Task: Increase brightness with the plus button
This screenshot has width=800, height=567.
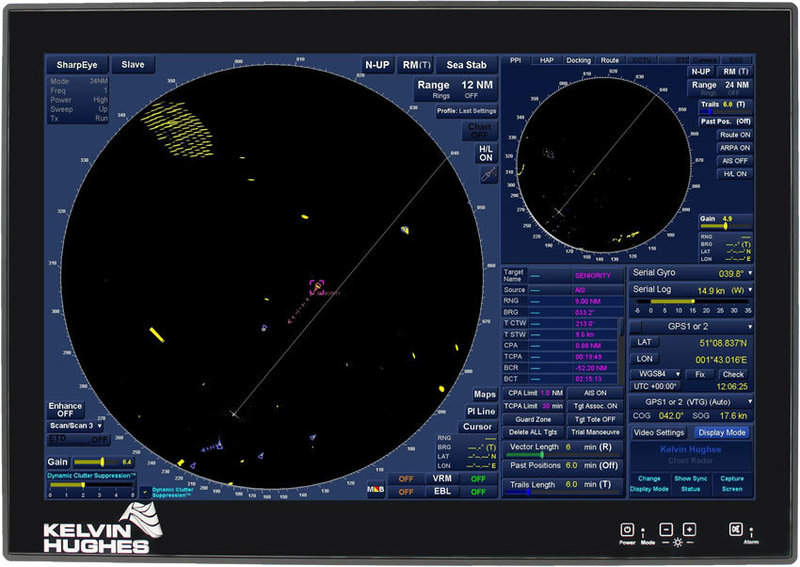Action: [689, 529]
